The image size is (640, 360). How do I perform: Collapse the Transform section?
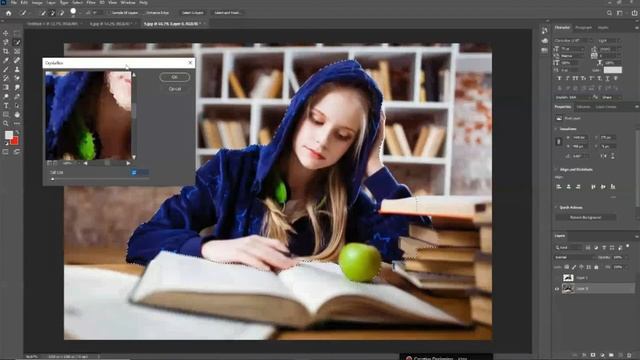tap(556, 129)
